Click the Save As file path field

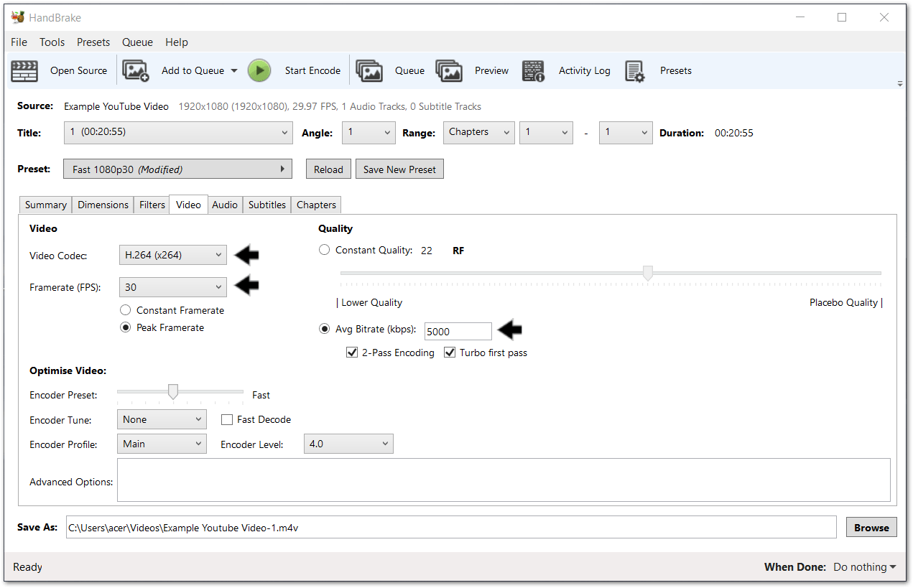[451, 527]
